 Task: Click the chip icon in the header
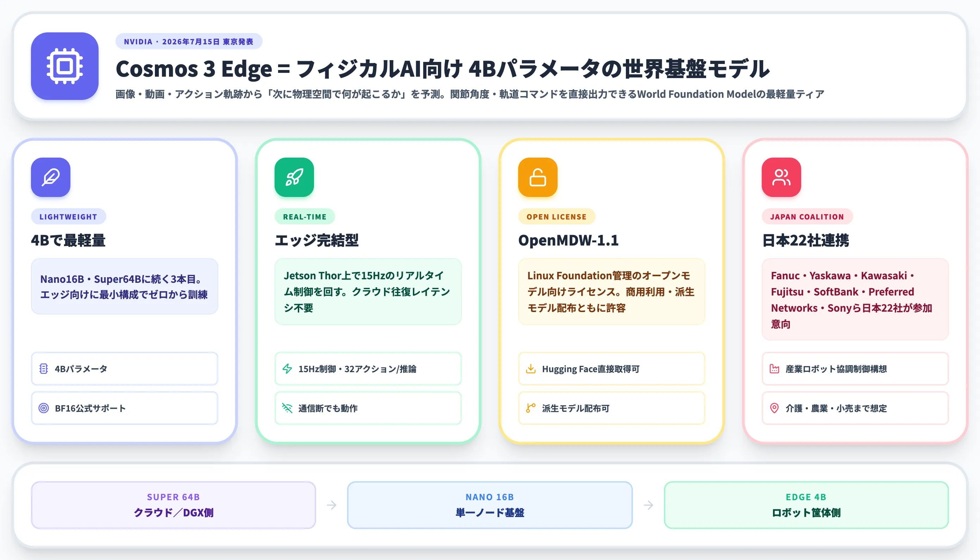click(65, 66)
